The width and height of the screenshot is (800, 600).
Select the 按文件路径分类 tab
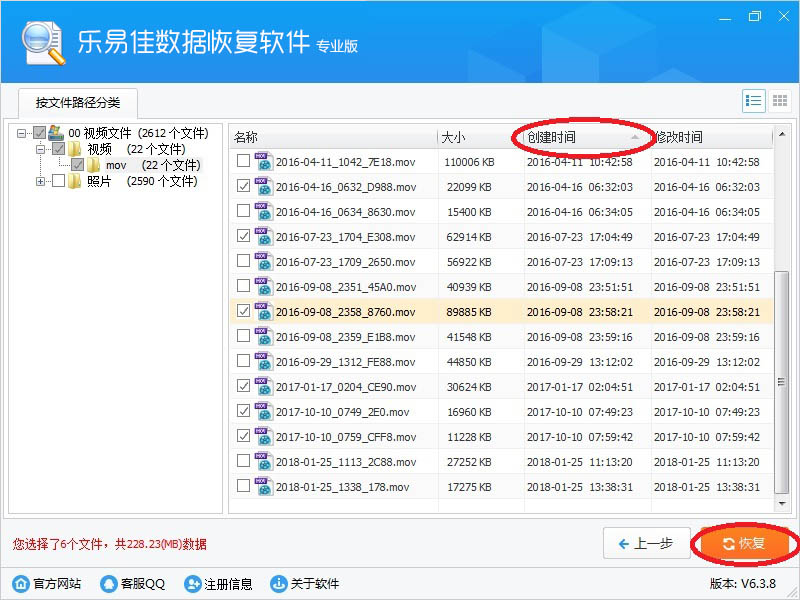77,103
